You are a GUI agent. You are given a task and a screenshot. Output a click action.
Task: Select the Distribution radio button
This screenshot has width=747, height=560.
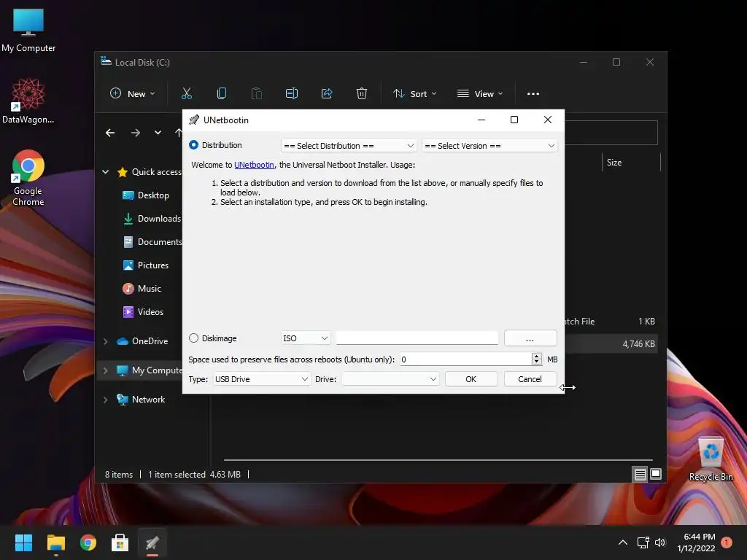coord(193,145)
